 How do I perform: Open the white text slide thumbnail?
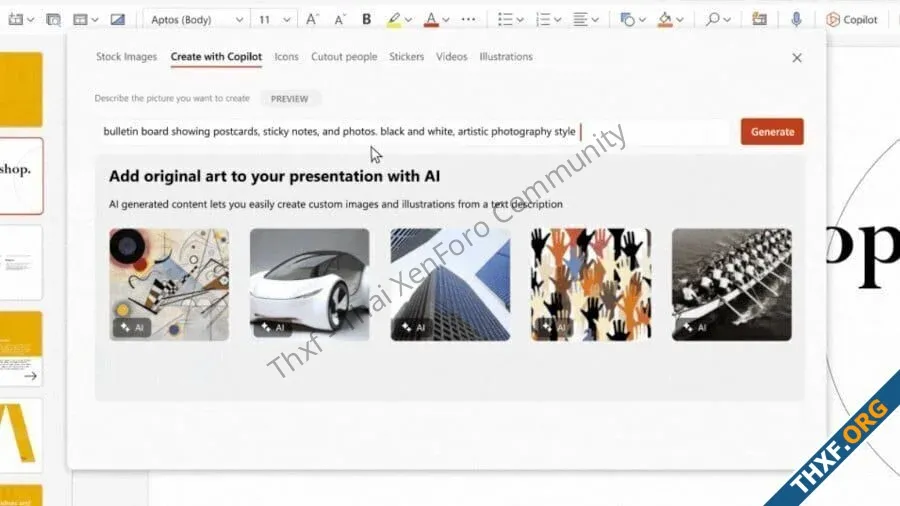tap(21, 263)
